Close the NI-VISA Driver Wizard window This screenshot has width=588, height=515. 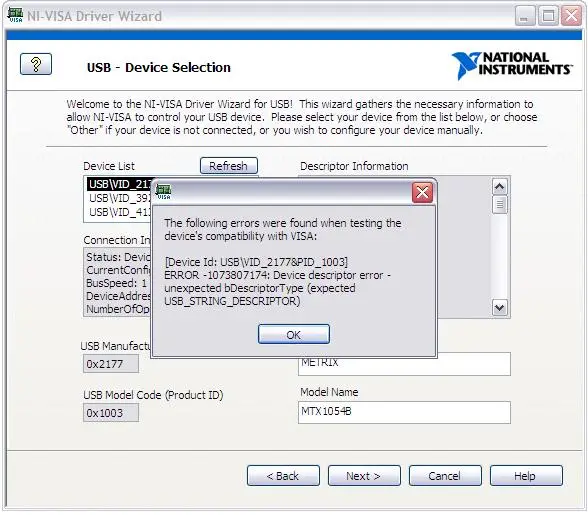pyautogui.click(x=572, y=16)
